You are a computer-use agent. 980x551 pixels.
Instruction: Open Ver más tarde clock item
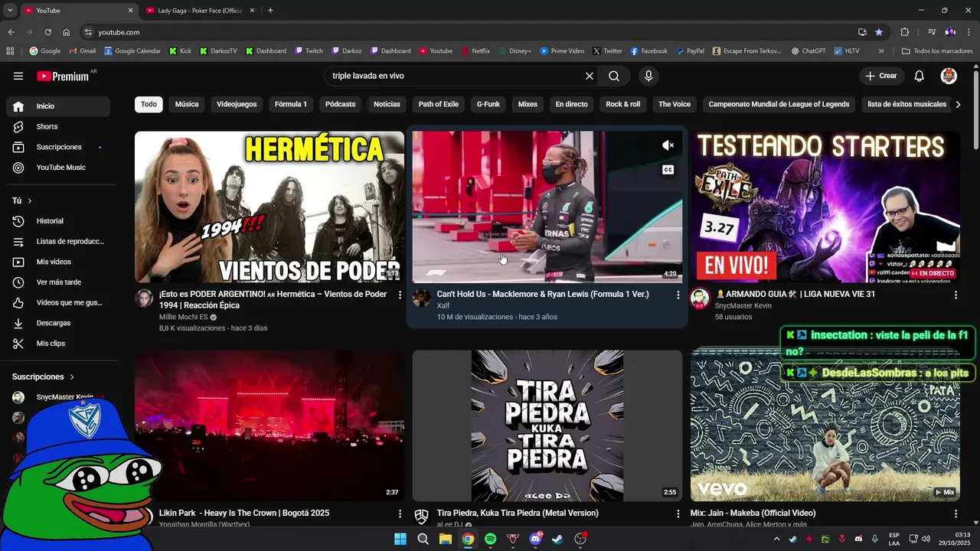[x=58, y=282]
